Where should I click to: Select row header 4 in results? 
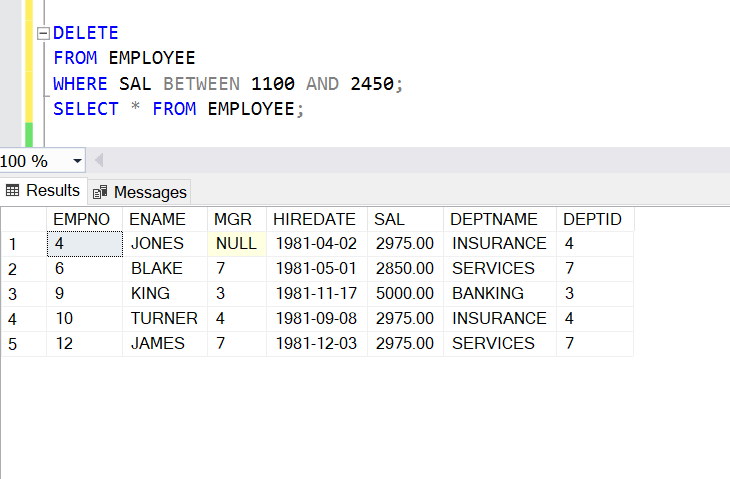24,319
